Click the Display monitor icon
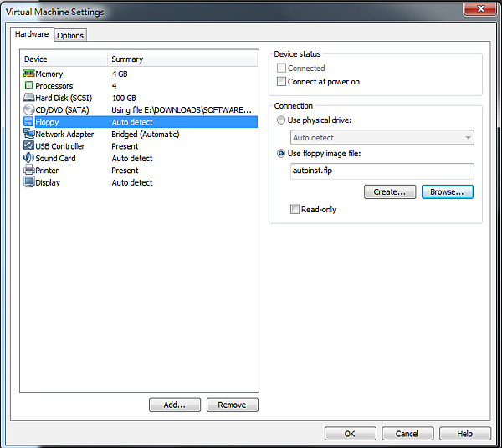 coord(28,182)
